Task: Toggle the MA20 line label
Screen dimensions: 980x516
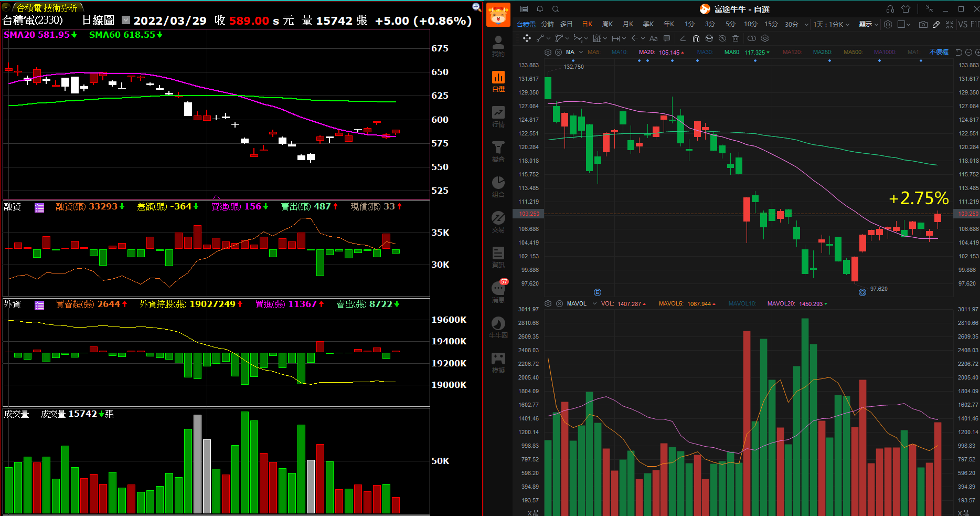Action: (x=646, y=52)
